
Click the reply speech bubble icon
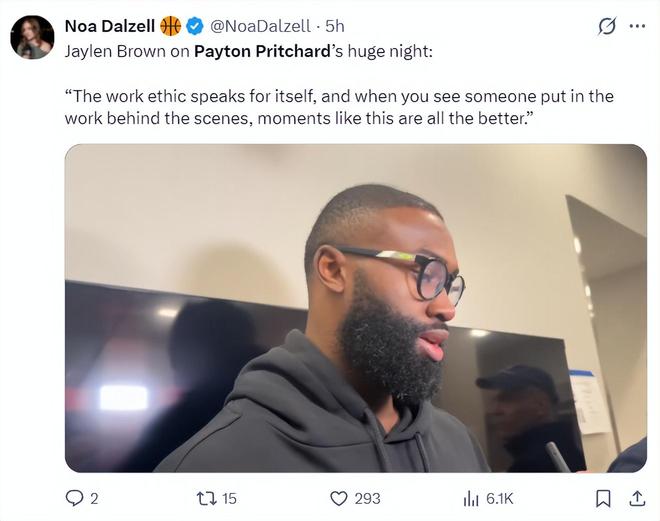[x=74, y=497]
